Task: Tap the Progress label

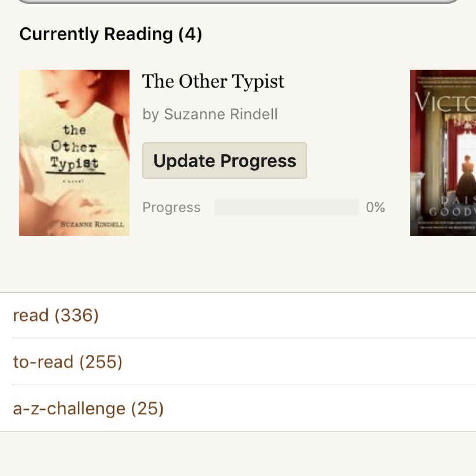Action: [171, 208]
